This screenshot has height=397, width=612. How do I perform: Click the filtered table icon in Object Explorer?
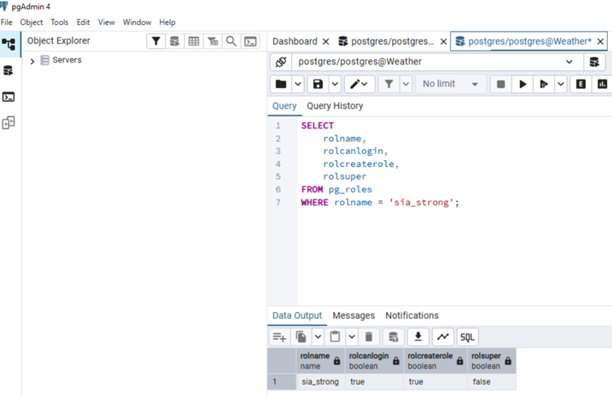point(213,41)
